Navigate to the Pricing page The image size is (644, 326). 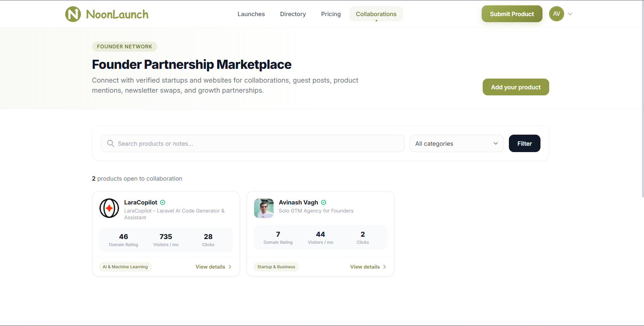331,14
